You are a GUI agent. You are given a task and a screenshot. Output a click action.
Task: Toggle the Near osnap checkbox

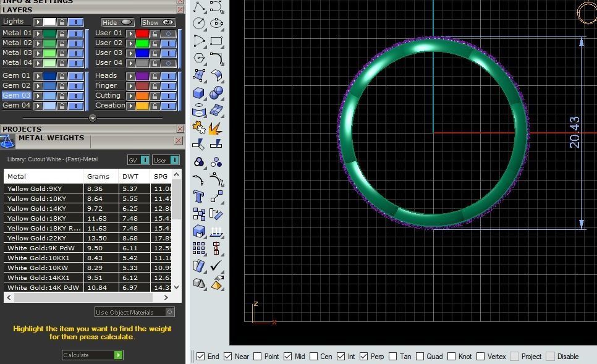[x=227, y=357]
